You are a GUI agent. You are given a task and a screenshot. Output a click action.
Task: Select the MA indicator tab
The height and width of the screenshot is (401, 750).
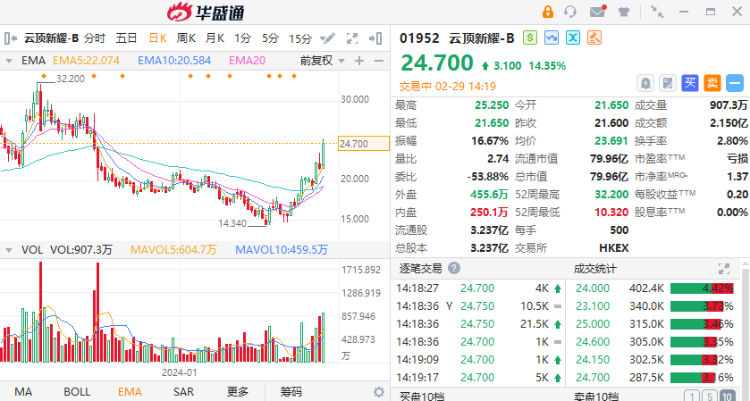point(23,392)
